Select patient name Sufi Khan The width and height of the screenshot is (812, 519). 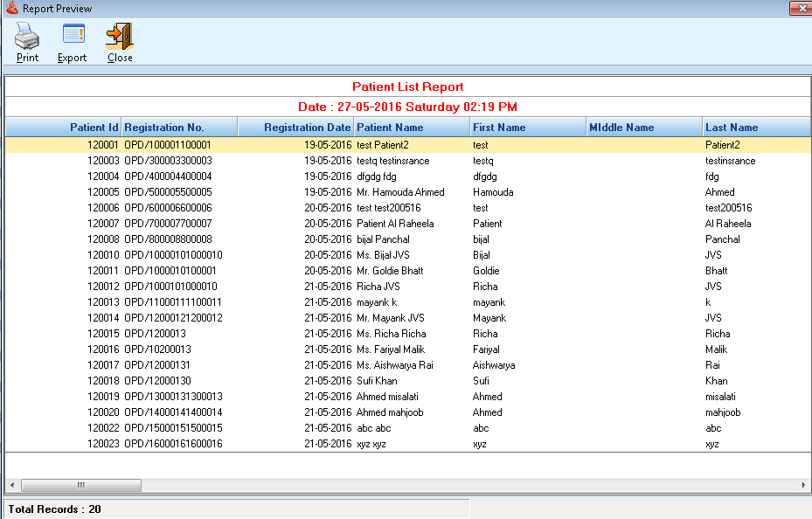(377, 381)
